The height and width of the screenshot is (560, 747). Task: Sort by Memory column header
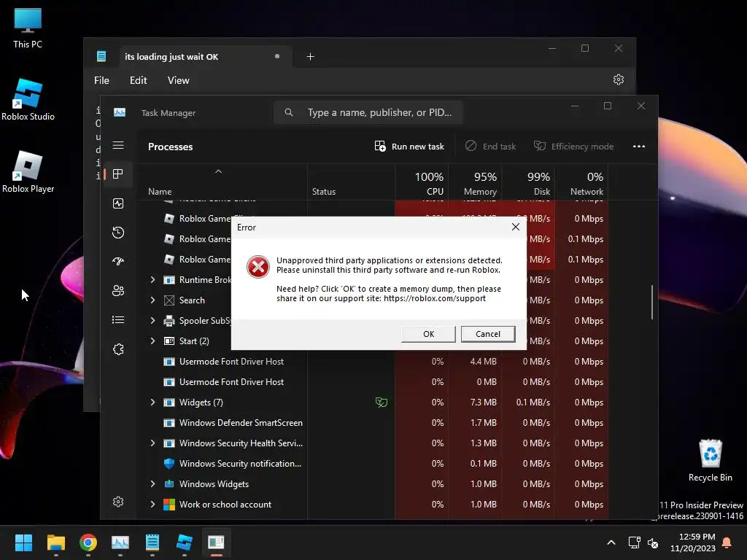coord(475,183)
